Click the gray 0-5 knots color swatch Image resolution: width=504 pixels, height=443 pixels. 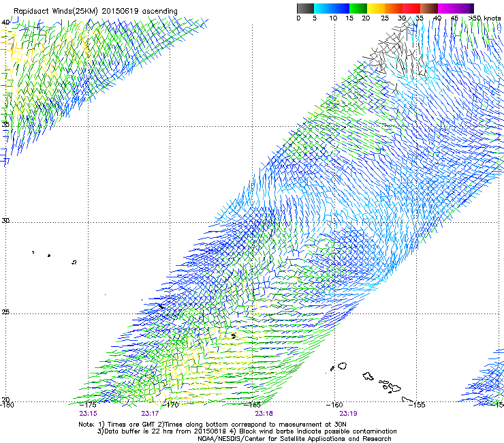(x=305, y=8)
